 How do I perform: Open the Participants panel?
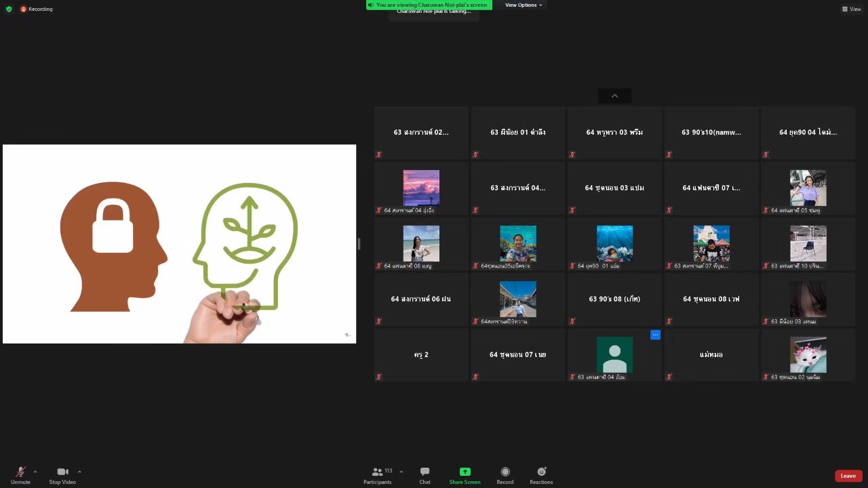(x=378, y=472)
